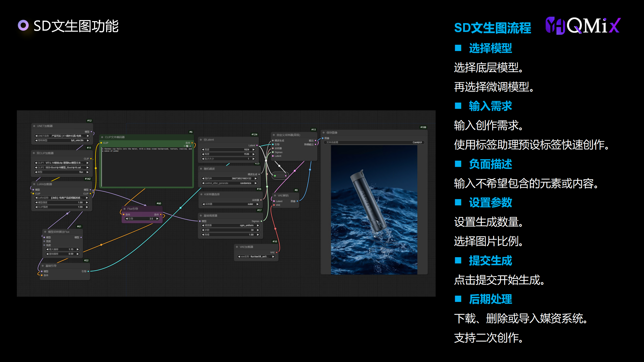Click the collapse dot on CLIP文本编码器 node
This screenshot has width=644, height=362.
[102, 137]
